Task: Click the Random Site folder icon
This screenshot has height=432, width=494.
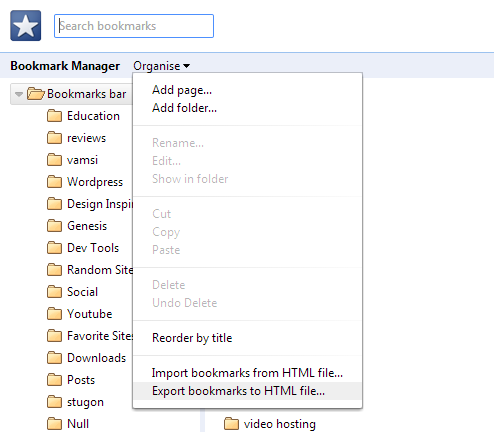Action: pos(54,270)
